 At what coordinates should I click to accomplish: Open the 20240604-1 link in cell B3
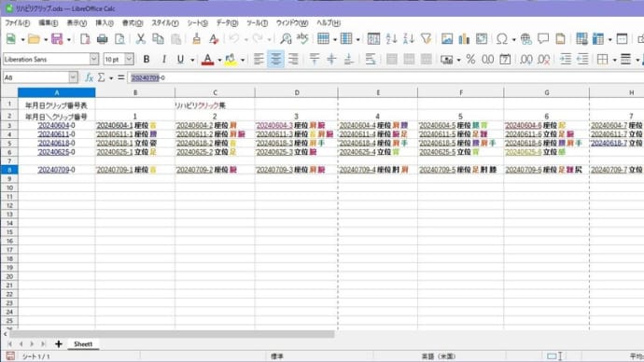coord(115,125)
